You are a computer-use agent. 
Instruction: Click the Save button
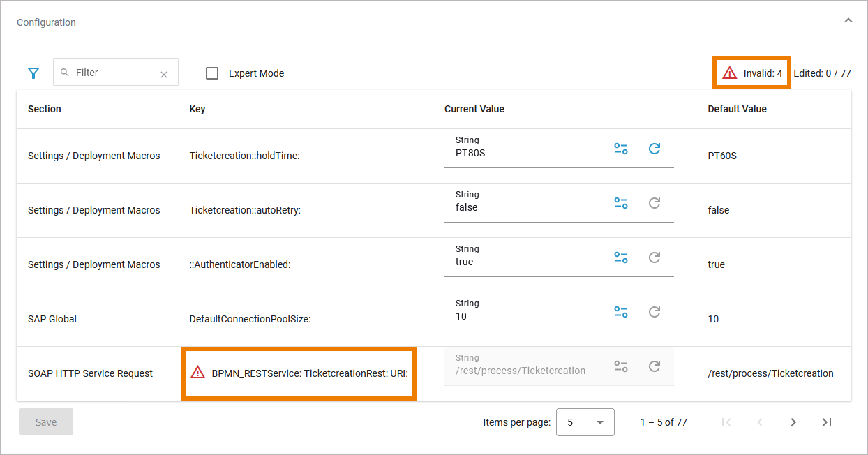pos(46,422)
